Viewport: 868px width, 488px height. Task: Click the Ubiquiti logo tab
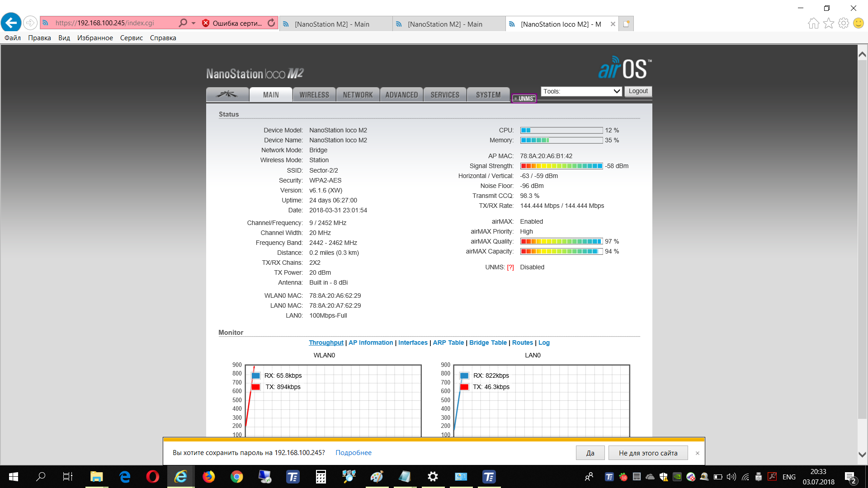(x=227, y=94)
